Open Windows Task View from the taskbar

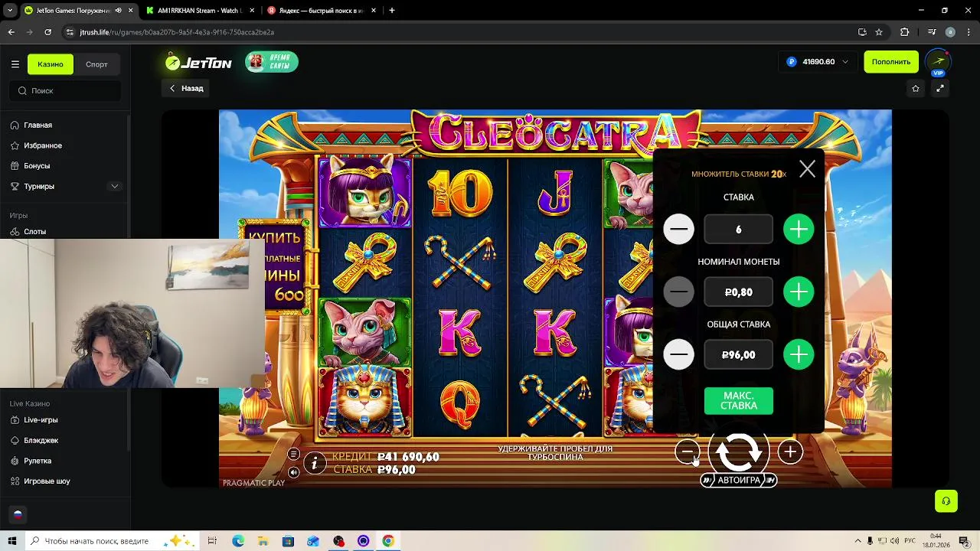pos(212,541)
